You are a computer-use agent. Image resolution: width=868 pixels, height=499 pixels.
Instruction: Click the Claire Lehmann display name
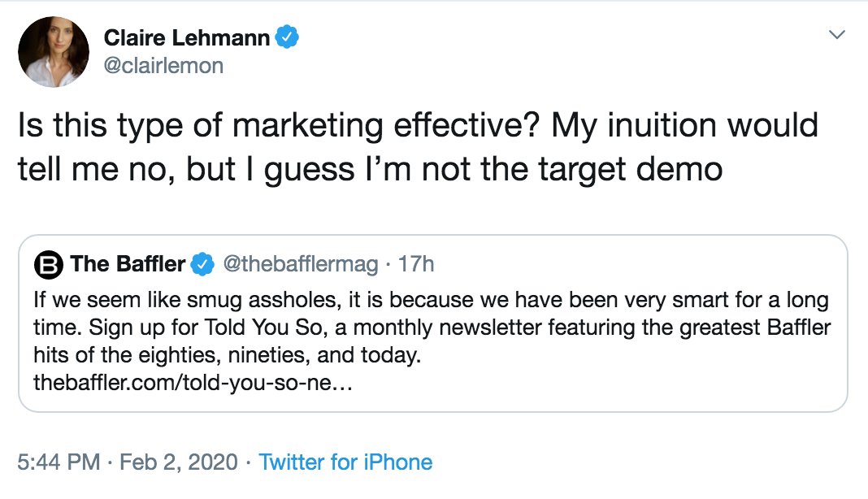[x=185, y=37]
